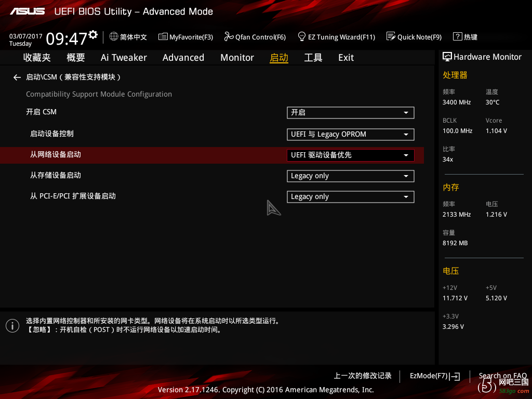Switch to the 概要 tab
The height and width of the screenshot is (399, 532).
(x=76, y=58)
